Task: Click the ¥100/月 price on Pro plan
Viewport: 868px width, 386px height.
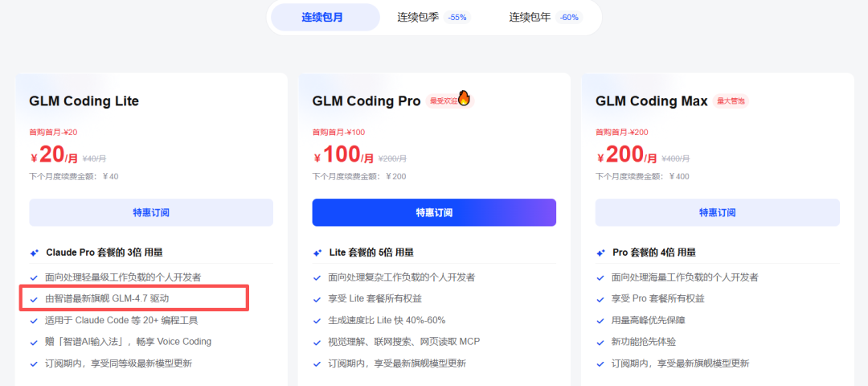Action: 344,154
